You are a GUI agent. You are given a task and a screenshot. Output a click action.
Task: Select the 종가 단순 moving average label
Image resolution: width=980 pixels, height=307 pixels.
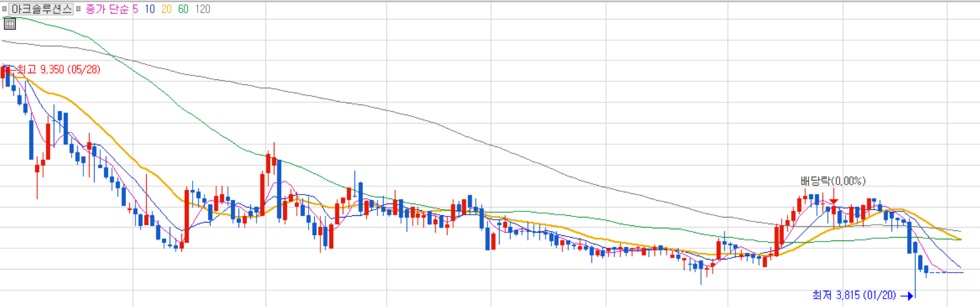pos(108,9)
